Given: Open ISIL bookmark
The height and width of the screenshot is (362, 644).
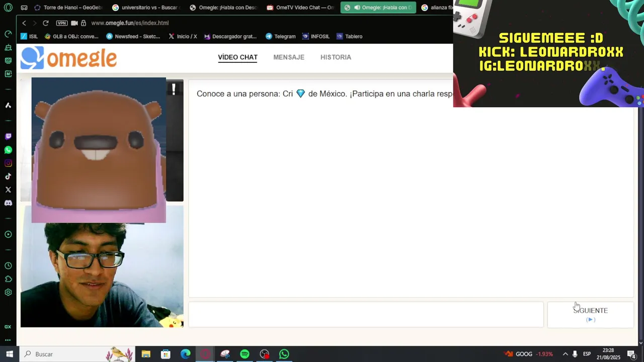Looking at the screenshot, I should [29, 36].
